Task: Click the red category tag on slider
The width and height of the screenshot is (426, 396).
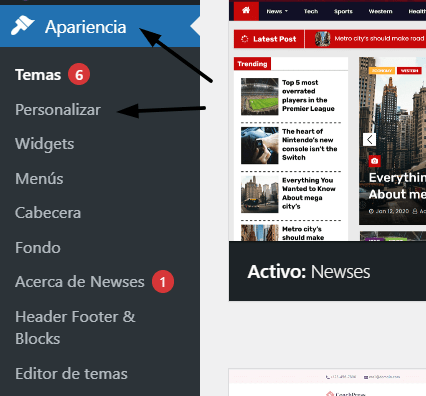Action: [409, 71]
